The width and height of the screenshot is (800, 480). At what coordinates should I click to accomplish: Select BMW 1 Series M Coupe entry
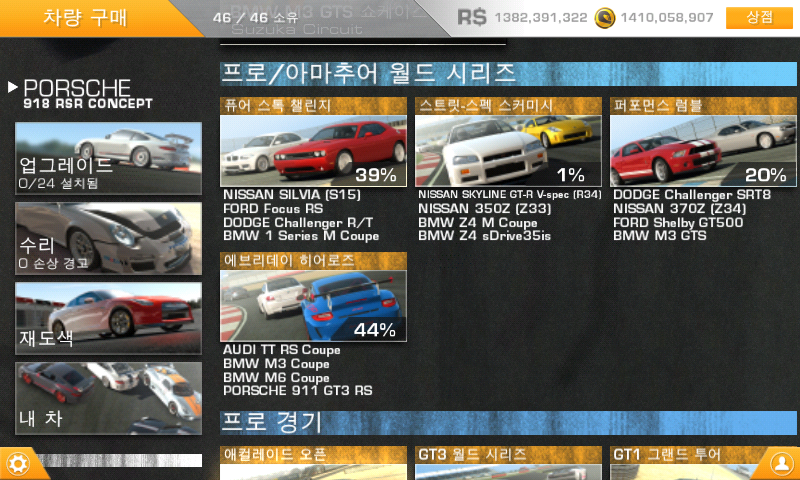[301, 236]
